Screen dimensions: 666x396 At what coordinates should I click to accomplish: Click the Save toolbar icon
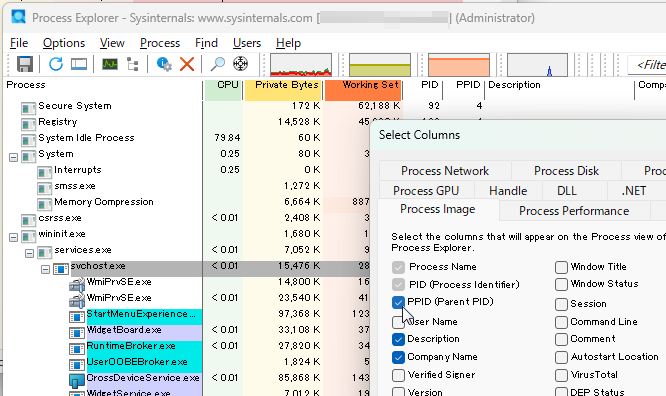click(25, 64)
